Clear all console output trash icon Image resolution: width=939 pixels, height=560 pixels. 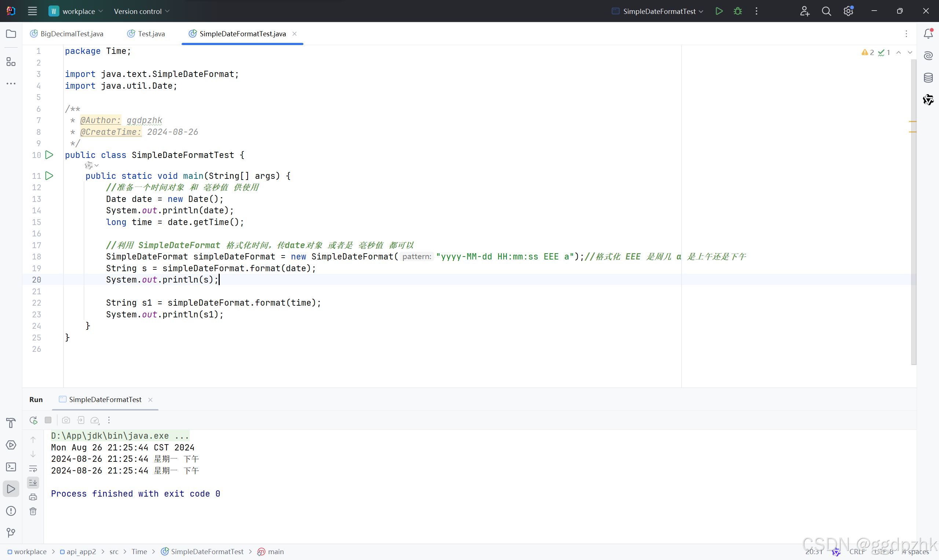click(33, 511)
